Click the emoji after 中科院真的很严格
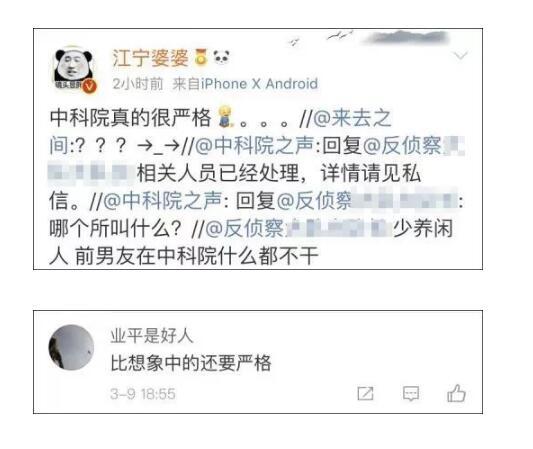The width and height of the screenshot is (533, 449). tap(225, 117)
